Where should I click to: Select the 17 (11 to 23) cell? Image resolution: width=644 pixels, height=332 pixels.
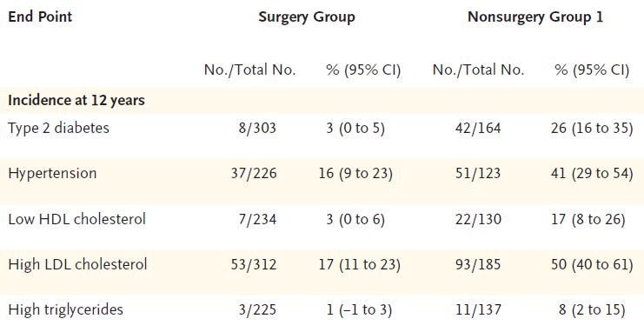[360, 264]
